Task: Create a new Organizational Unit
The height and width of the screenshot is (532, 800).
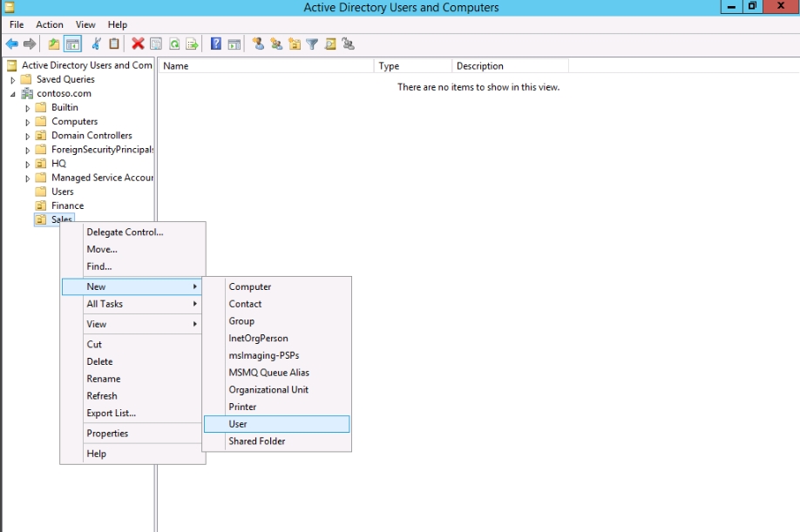Action: click(x=277, y=390)
